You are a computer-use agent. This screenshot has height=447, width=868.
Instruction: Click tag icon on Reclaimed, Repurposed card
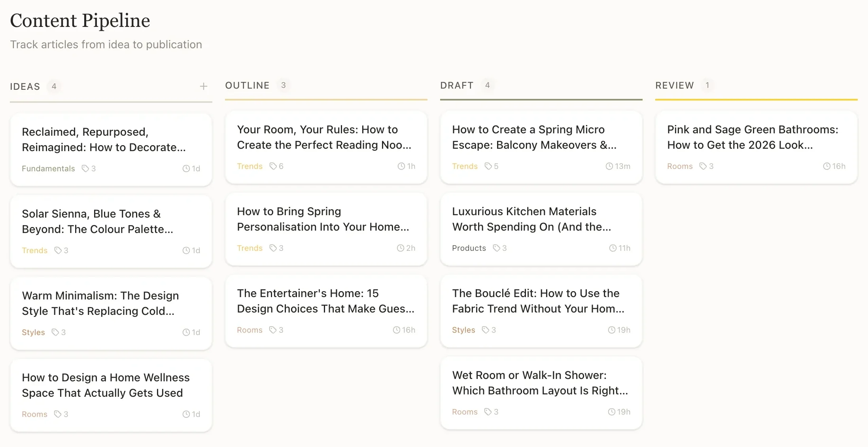[x=85, y=169]
